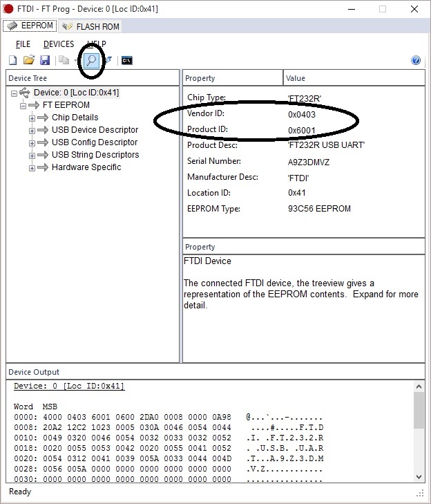The width and height of the screenshot is (431, 504).
Task: Select FT EEPROM tree item
Action: 66,105
